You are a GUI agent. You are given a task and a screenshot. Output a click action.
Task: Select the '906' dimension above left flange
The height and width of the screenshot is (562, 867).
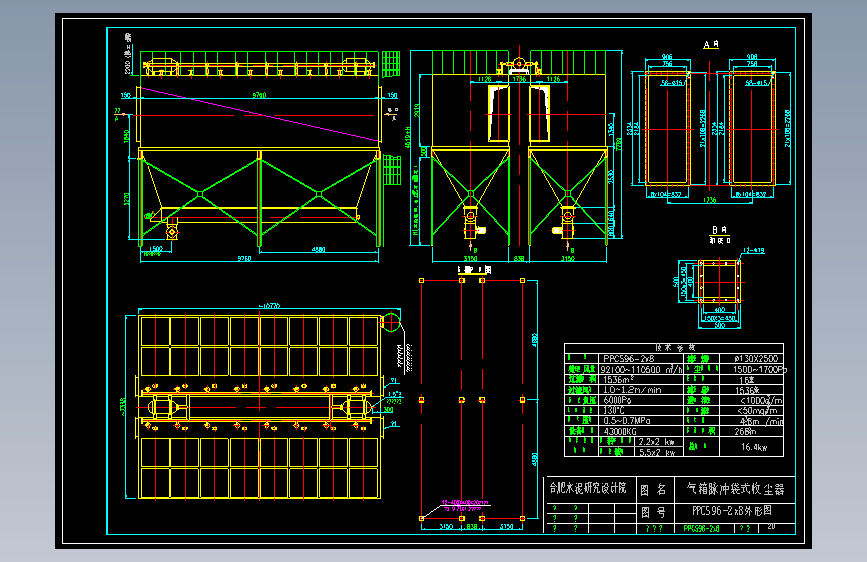pos(667,57)
